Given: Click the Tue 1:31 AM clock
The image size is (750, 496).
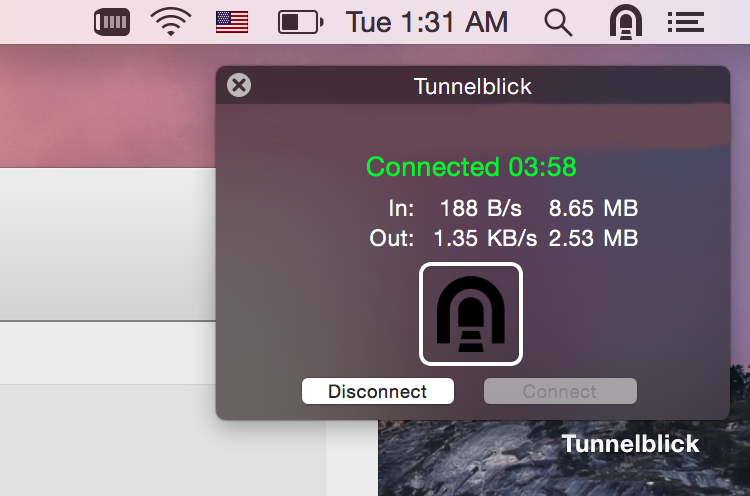Looking at the screenshot, I should coord(427,21).
